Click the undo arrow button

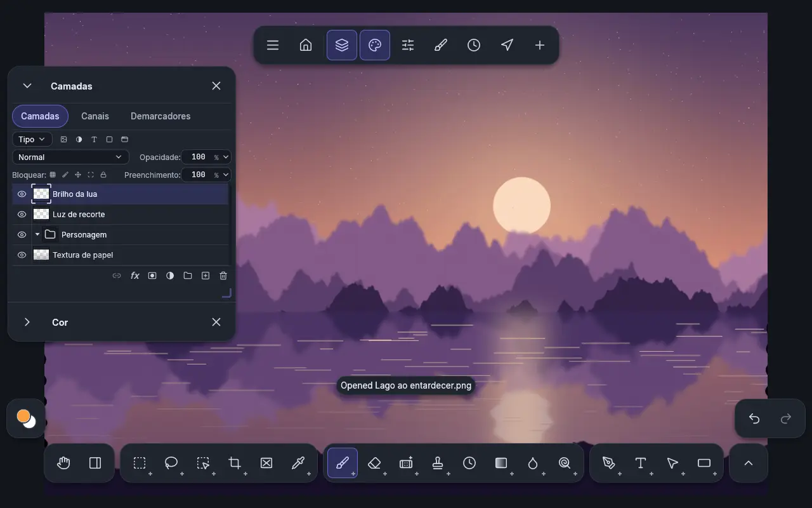coord(754,418)
